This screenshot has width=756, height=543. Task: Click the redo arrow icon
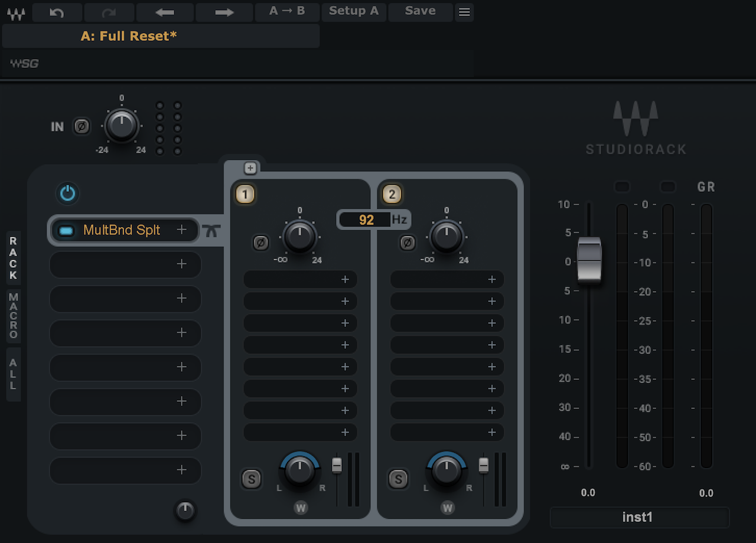click(109, 12)
